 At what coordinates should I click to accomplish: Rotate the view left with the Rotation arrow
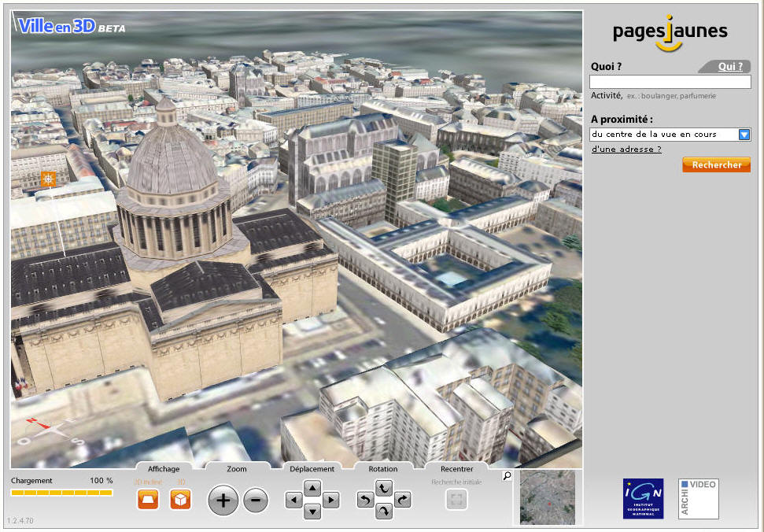point(365,500)
